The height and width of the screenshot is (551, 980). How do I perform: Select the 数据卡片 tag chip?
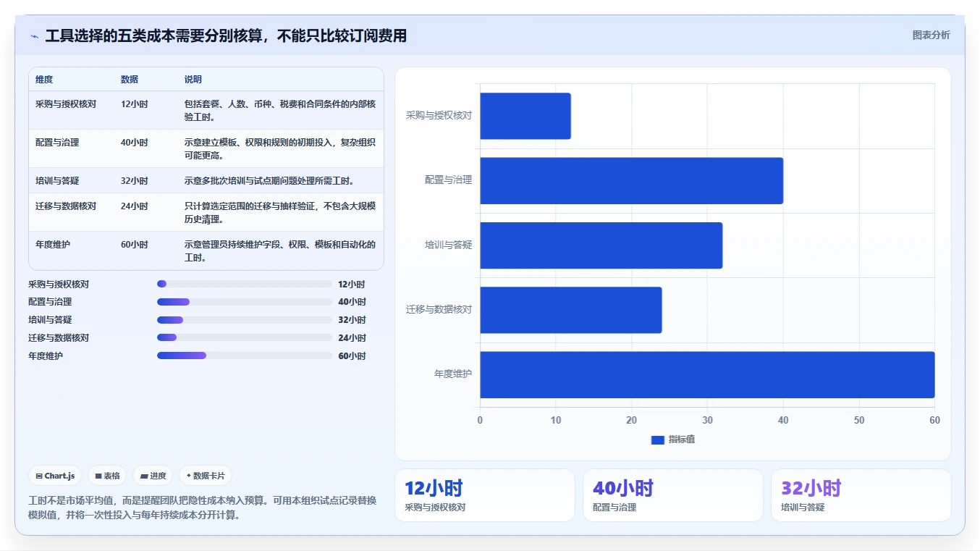(206, 476)
